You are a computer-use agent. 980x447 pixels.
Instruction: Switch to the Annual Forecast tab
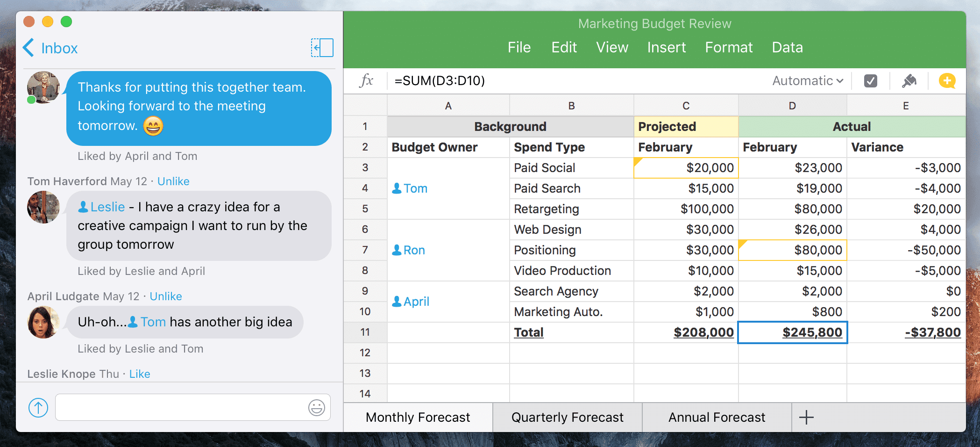pyautogui.click(x=716, y=417)
